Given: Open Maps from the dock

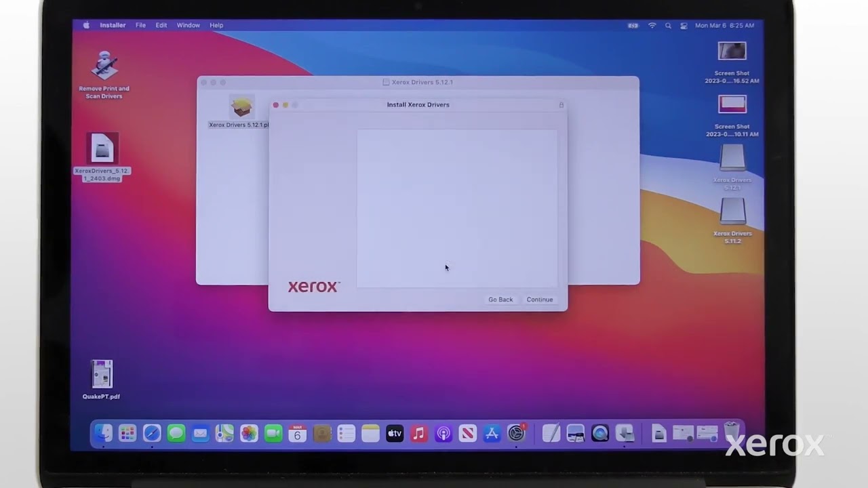Looking at the screenshot, I should point(224,433).
